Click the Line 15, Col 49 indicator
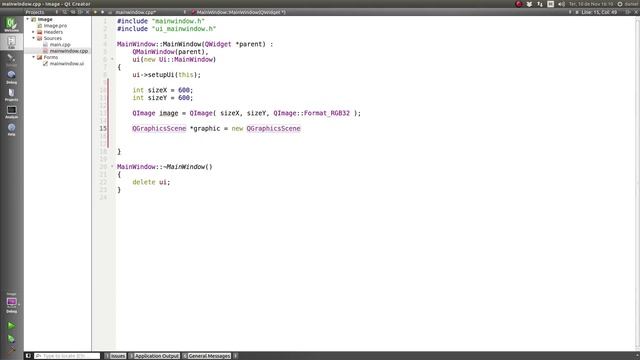Image resolution: width=640 pixels, height=360 pixels. (599, 12)
